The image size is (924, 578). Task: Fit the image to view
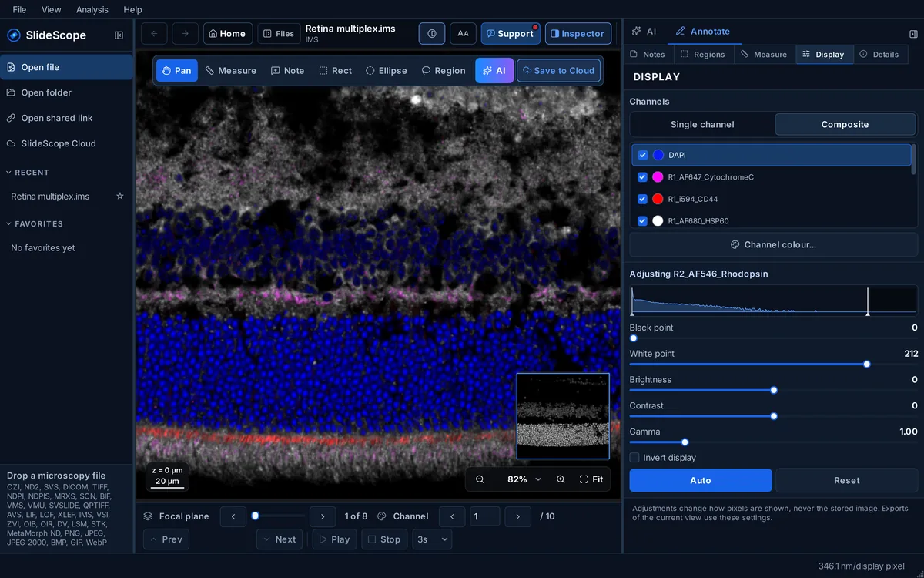591,479
